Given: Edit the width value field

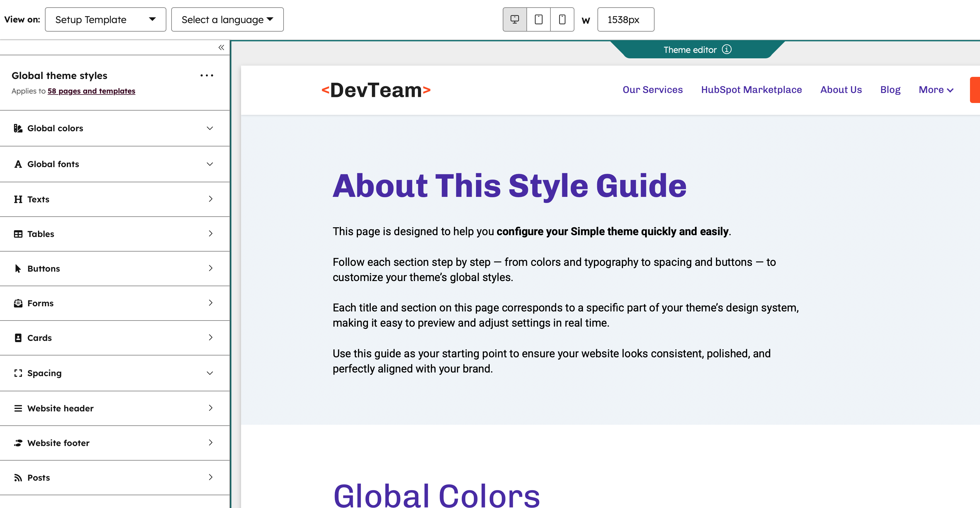Looking at the screenshot, I should pos(625,19).
